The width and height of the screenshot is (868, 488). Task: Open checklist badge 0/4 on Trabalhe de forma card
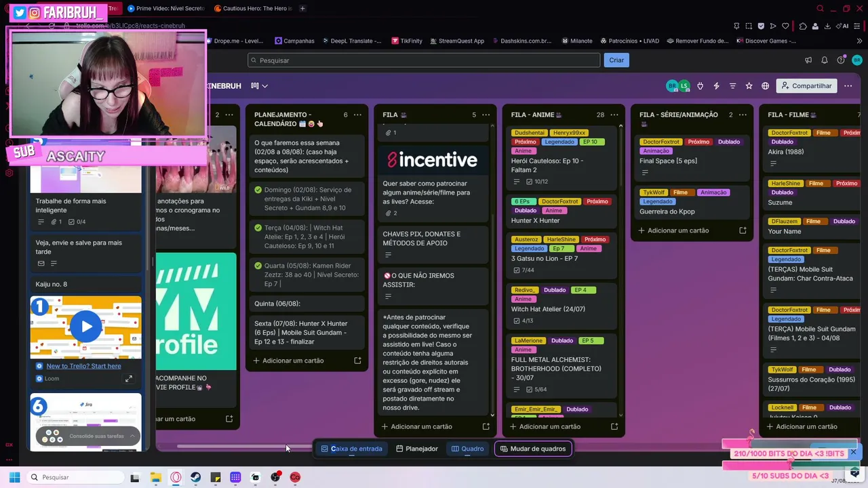pyautogui.click(x=76, y=222)
